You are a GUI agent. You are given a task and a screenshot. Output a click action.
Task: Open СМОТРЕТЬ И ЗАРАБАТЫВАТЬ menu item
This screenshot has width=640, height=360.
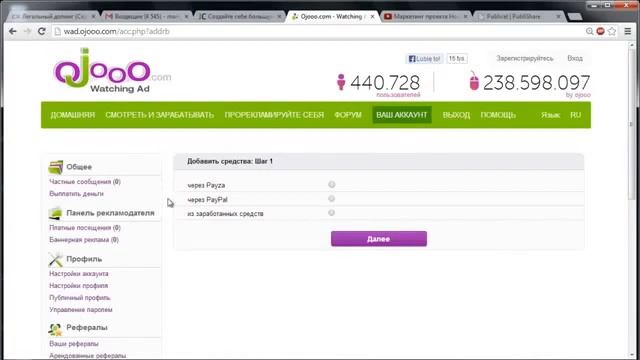[160, 115]
